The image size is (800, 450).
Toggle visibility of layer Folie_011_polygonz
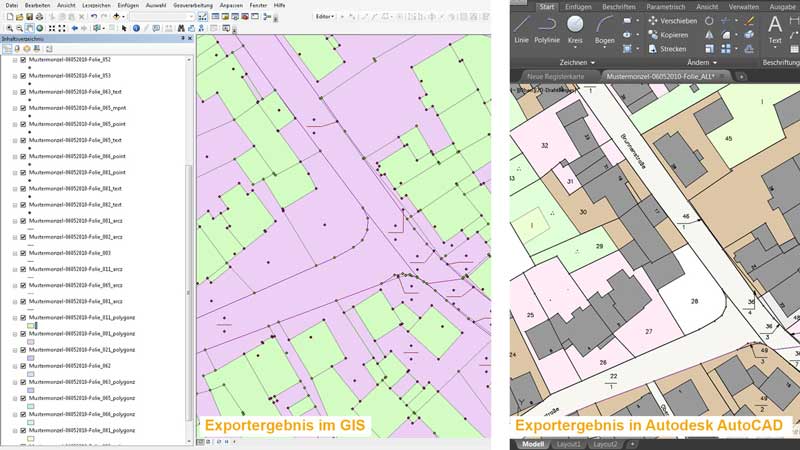click(x=23, y=318)
